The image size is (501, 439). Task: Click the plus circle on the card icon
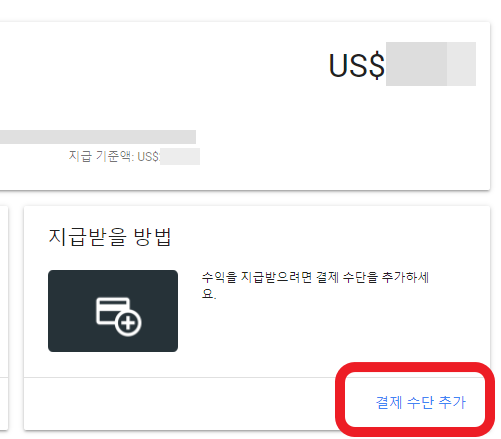tap(128, 323)
